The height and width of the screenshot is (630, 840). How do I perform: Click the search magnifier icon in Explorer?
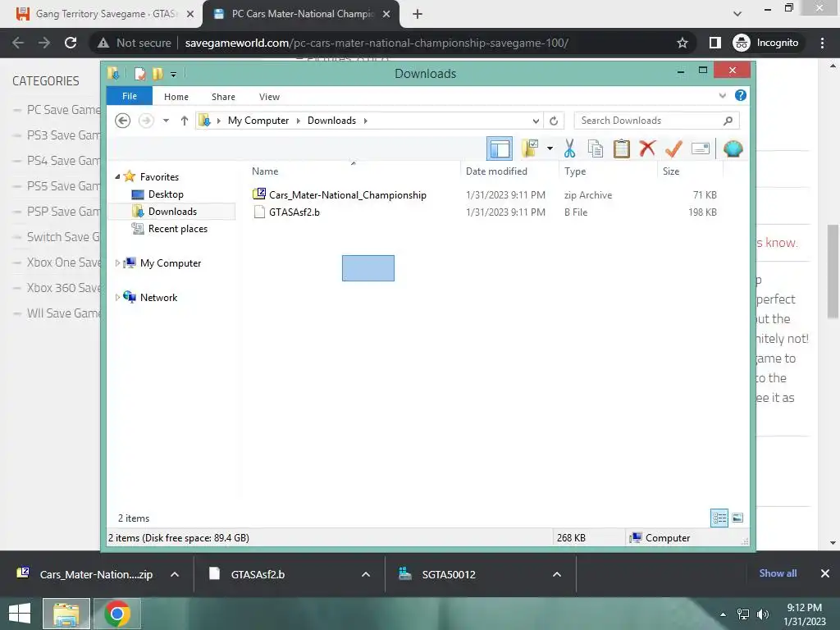click(x=728, y=121)
